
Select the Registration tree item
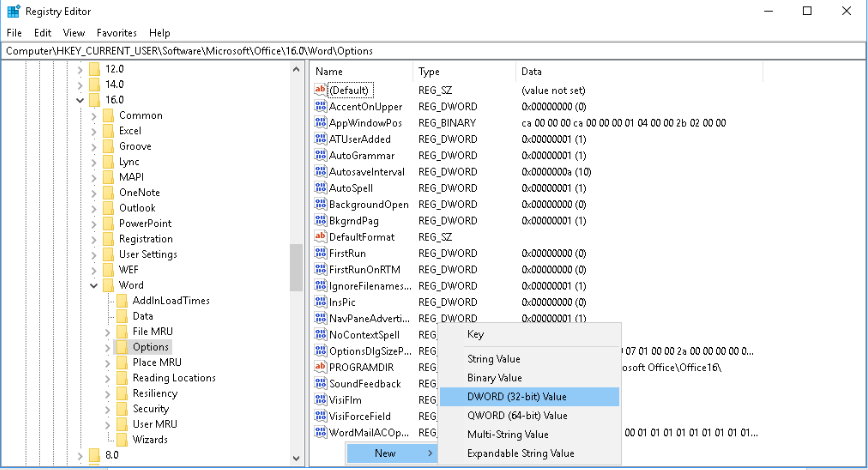pyautogui.click(x=146, y=239)
